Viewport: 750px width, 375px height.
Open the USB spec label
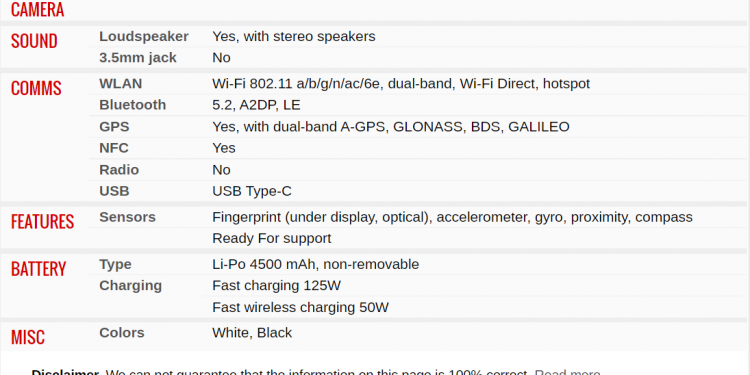coord(114,191)
